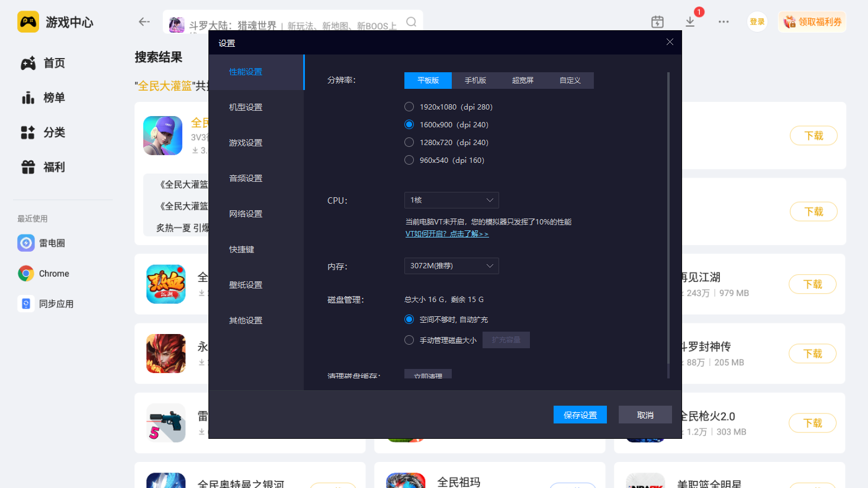This screenshot has width=868, height=488.
Task: Open the download manager icon
Action: 690,21
